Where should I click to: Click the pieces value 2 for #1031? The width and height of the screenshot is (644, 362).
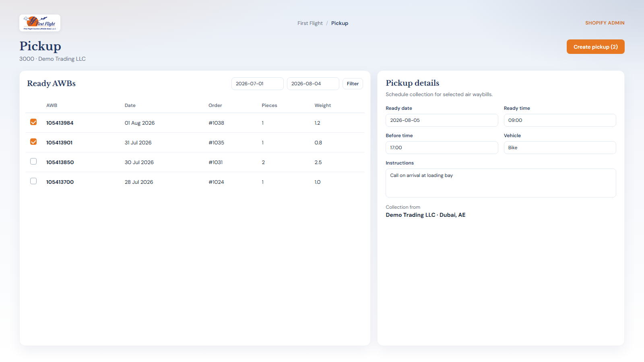pos(263,162)
